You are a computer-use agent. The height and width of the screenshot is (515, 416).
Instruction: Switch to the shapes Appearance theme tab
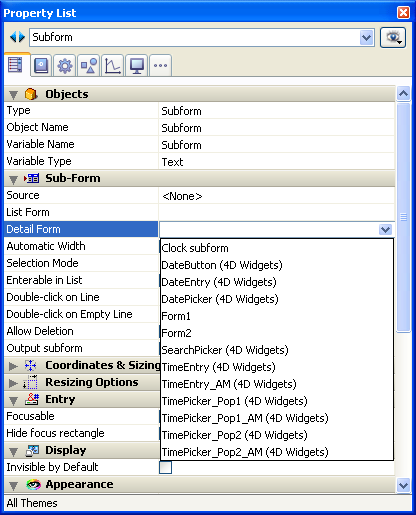(89, 66)
